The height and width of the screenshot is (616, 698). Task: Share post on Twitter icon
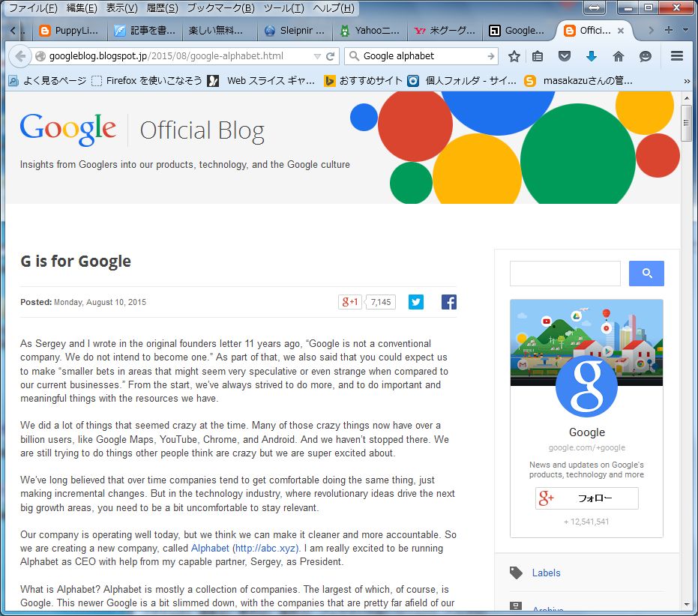[416, 302]
